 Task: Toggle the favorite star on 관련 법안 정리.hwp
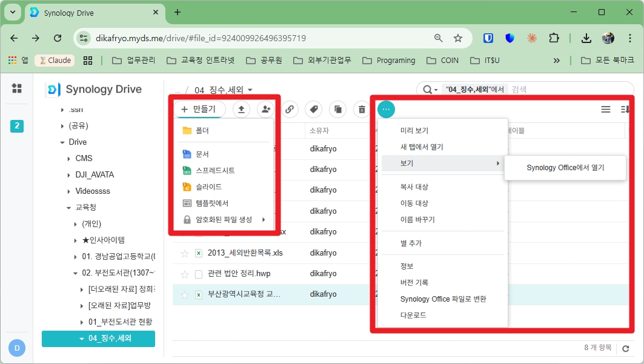click(x=184, y=273)
